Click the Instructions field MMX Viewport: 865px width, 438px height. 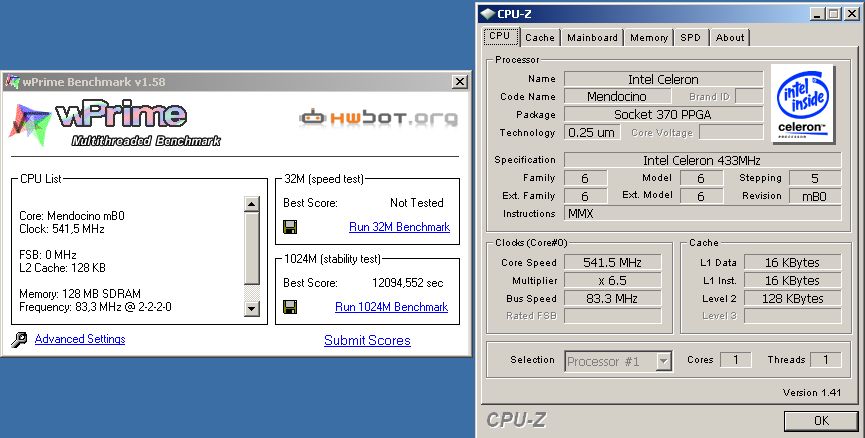(702, 213)
